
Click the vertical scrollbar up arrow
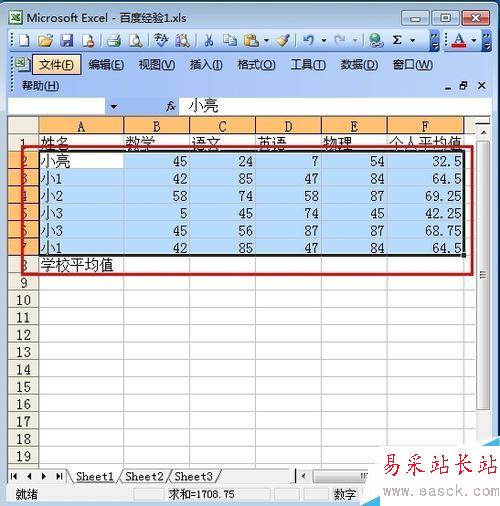point(483,133)
